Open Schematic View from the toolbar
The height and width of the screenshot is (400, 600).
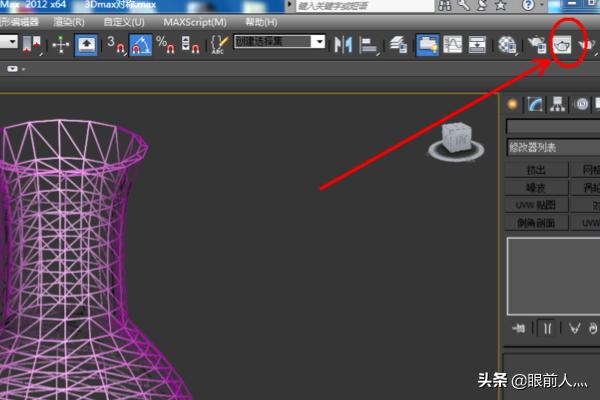477,45
